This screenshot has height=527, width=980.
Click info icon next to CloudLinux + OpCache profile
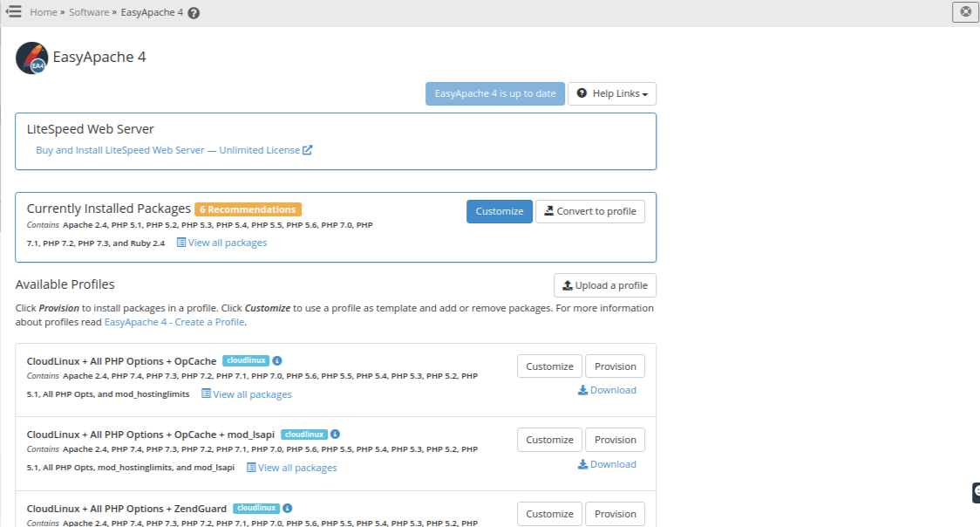point(277,360)
